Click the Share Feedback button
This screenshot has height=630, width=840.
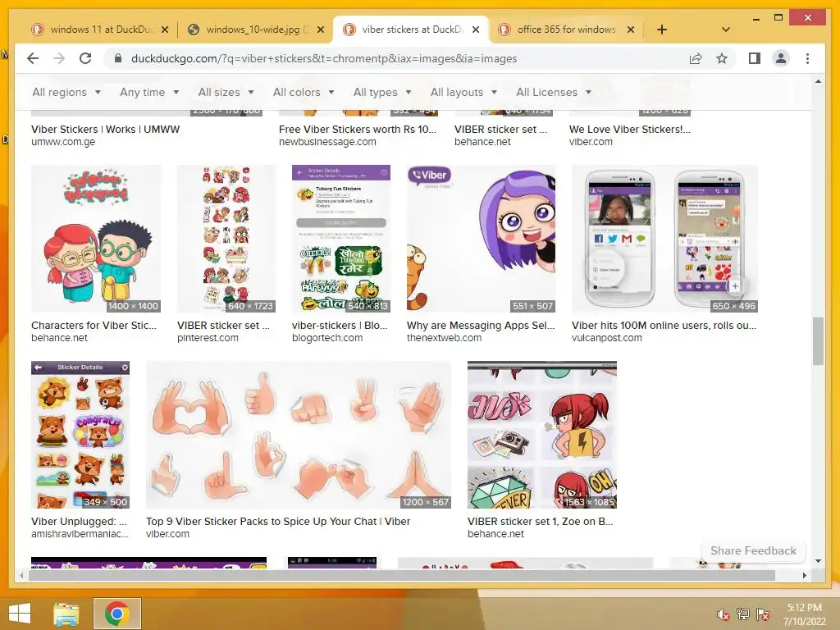[753, 550]
